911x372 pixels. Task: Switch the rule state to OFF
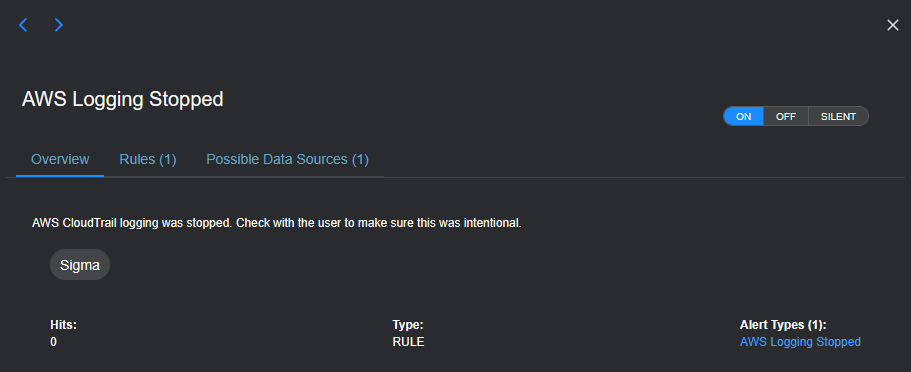pyautogui.click(x=786, y=116)
